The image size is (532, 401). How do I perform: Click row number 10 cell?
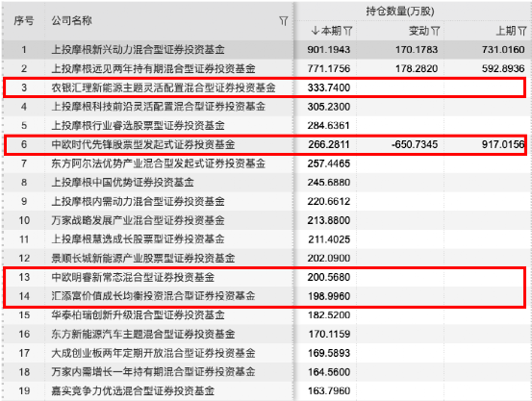(x=24, y=220)
